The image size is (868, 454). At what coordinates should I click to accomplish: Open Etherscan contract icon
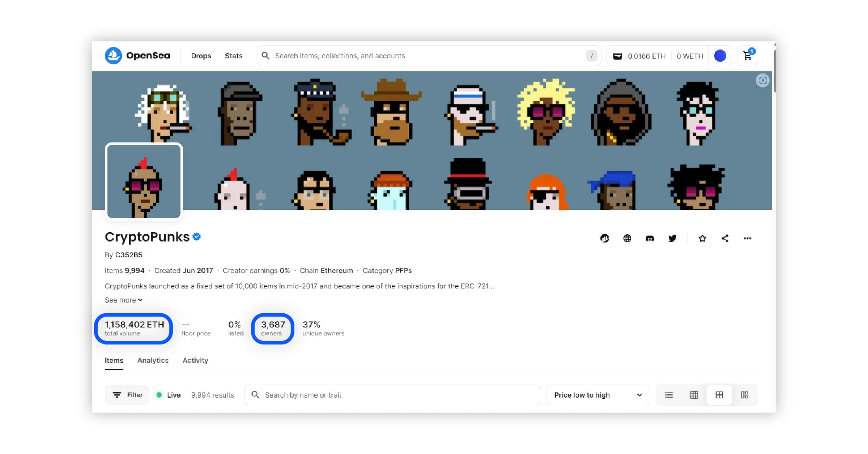coord(605,238)
